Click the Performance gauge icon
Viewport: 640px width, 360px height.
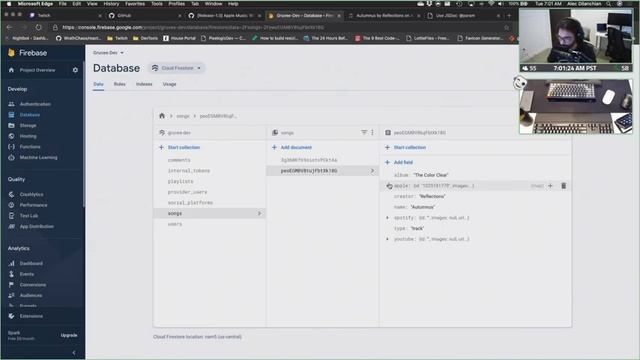(x=11, y=205)
